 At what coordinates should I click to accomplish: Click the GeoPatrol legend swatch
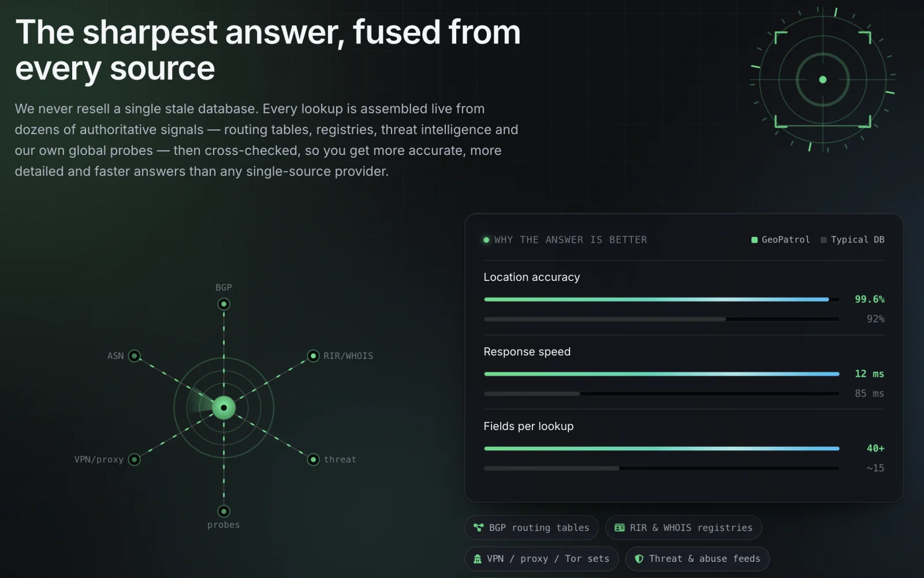coord(754,240)
